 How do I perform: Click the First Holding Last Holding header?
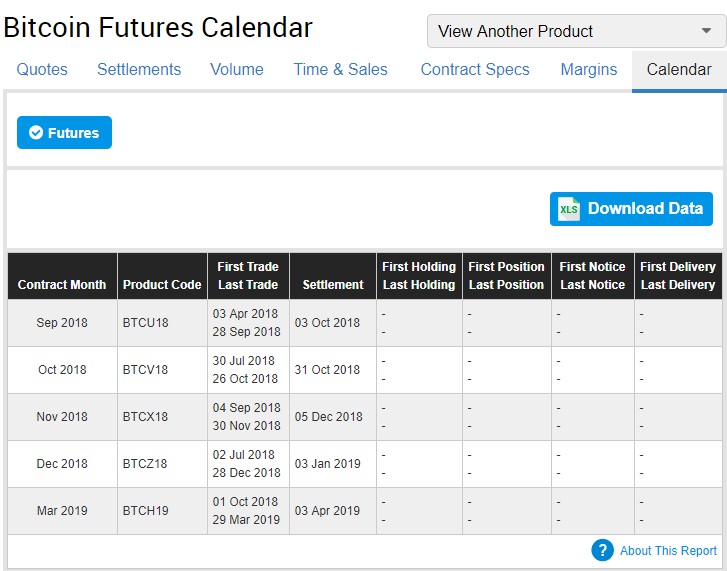click(419, 276)
